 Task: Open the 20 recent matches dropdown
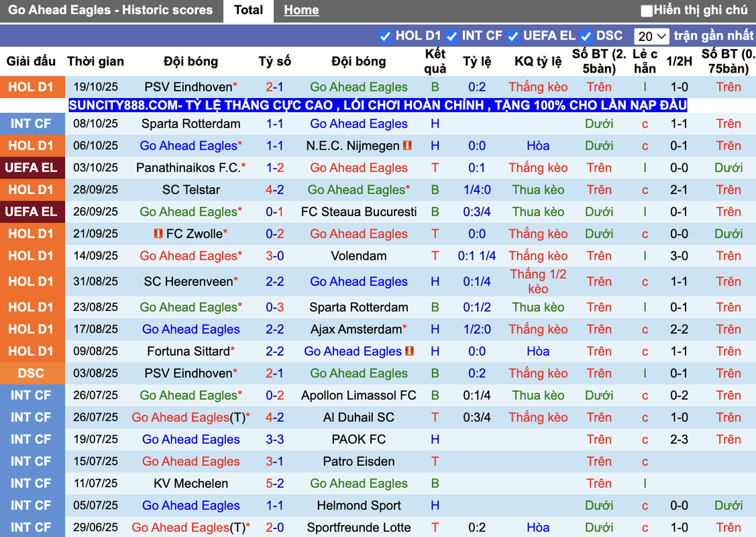point(651,36)
